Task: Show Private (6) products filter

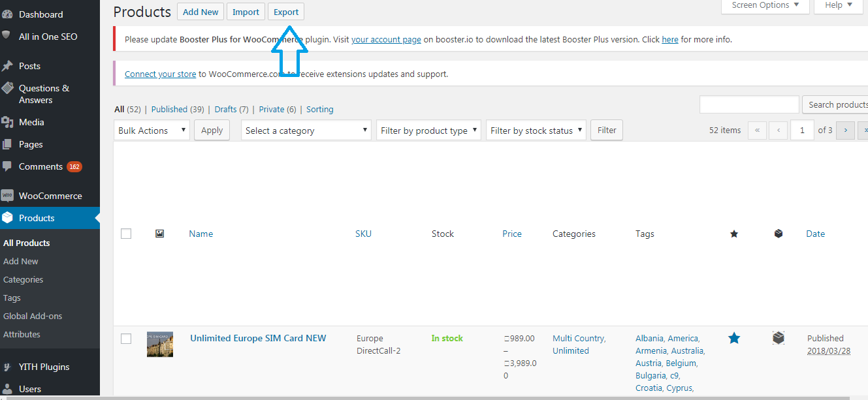Action: point(278,109)
